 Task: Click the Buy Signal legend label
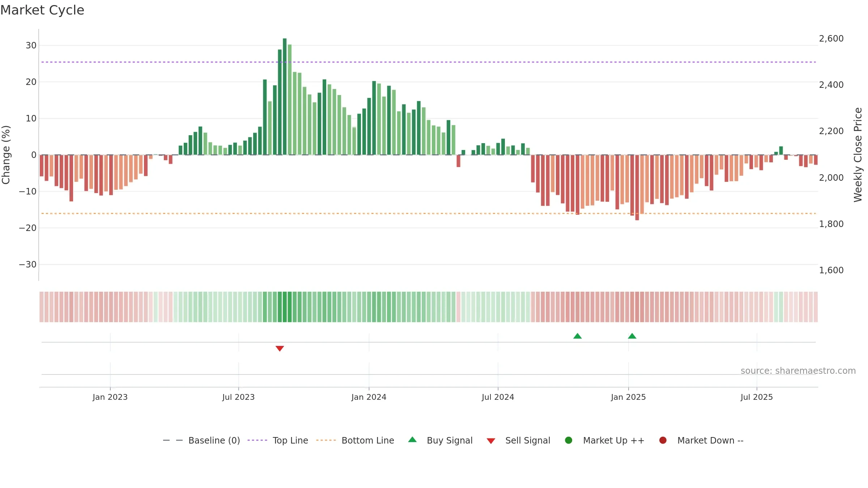coord(450,440)
